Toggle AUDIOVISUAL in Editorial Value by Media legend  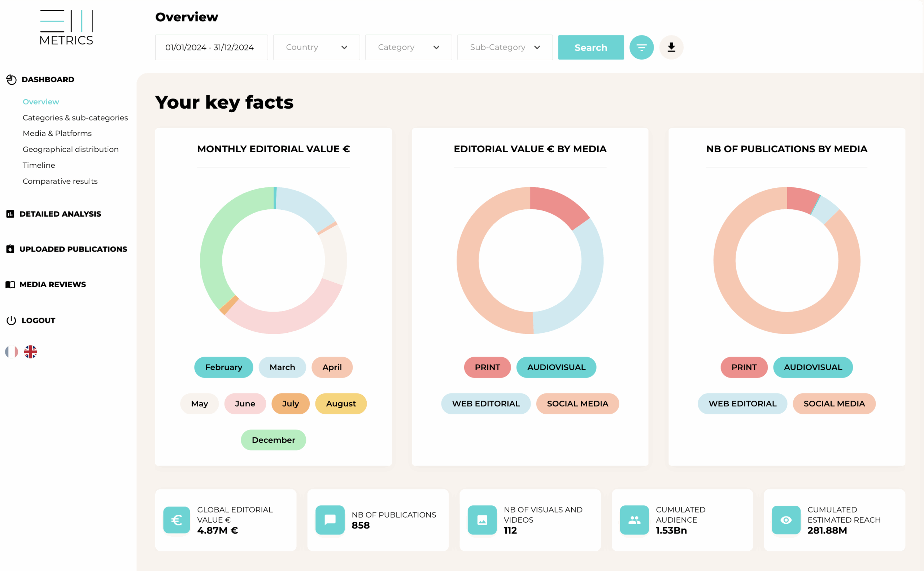point(556,367)
